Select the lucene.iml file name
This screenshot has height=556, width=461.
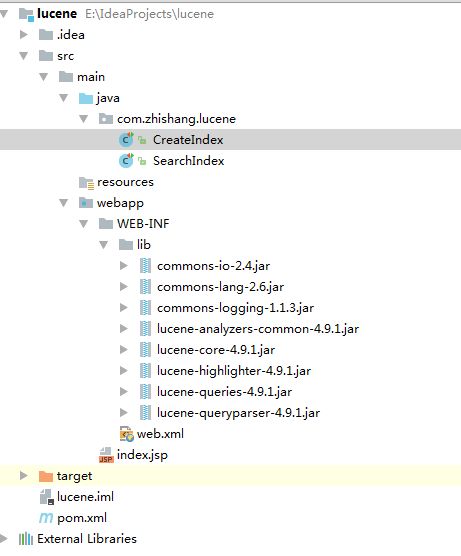coord(85,497)
